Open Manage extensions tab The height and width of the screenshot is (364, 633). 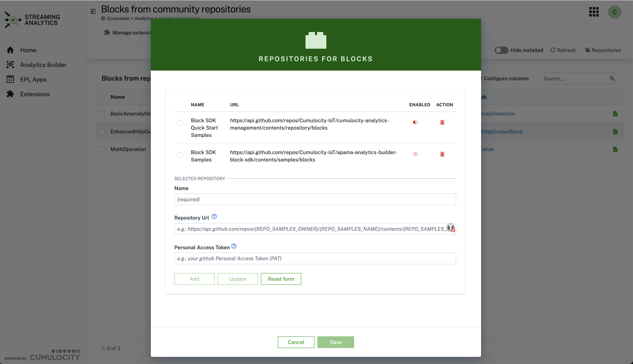click(x=127, y=32)
